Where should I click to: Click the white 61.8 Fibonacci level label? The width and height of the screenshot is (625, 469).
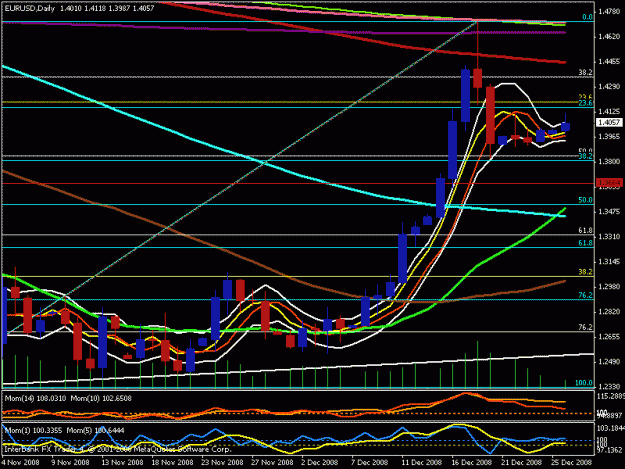tap(586, 230)
